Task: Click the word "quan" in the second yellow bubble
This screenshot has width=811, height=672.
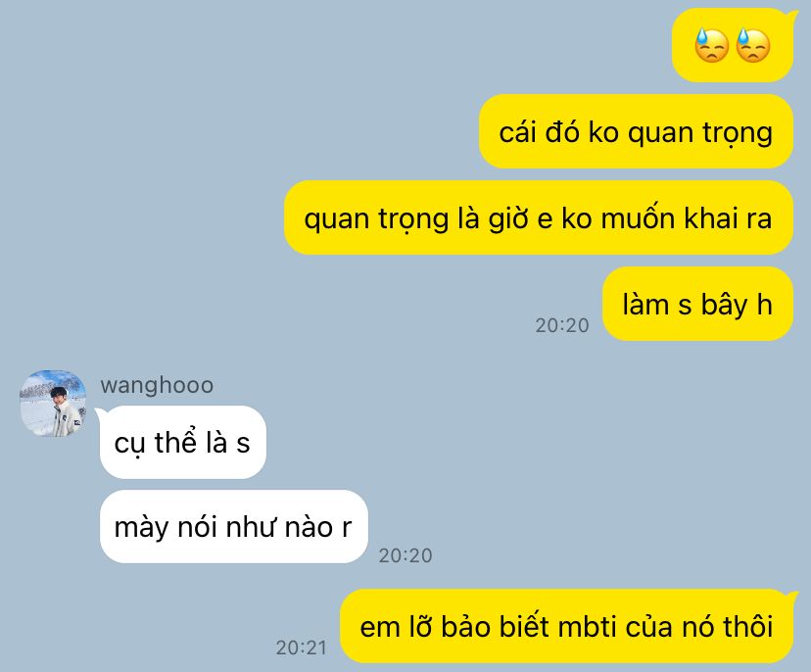Action: click(x=661, y=133)
